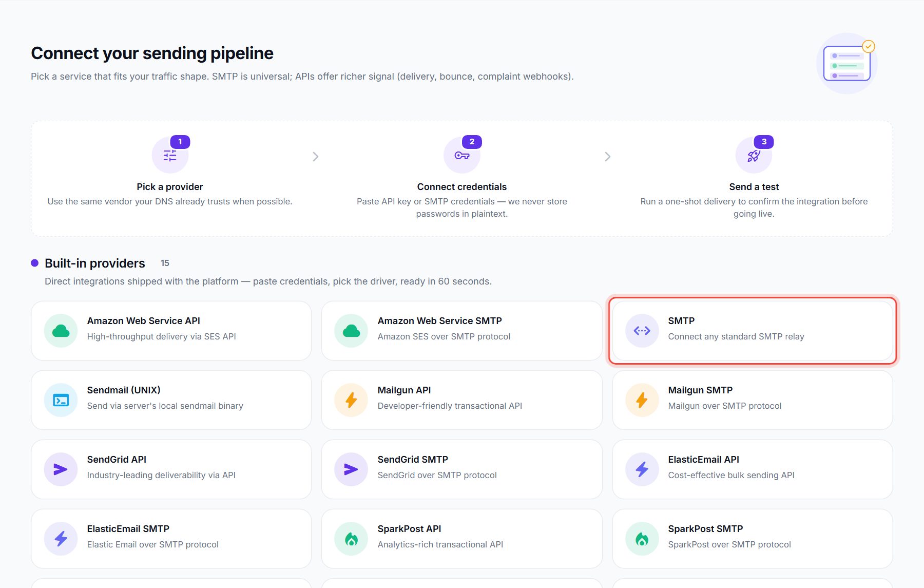Click the SendGrid SMTP paper-plane icon
This screenshot has width=924, height=588.
351,469
